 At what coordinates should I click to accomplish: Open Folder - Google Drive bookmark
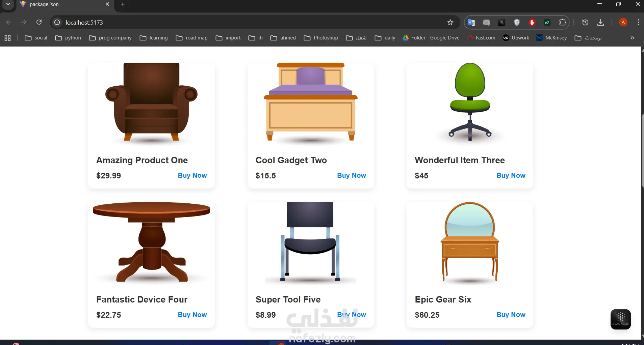tap(431, 38)
